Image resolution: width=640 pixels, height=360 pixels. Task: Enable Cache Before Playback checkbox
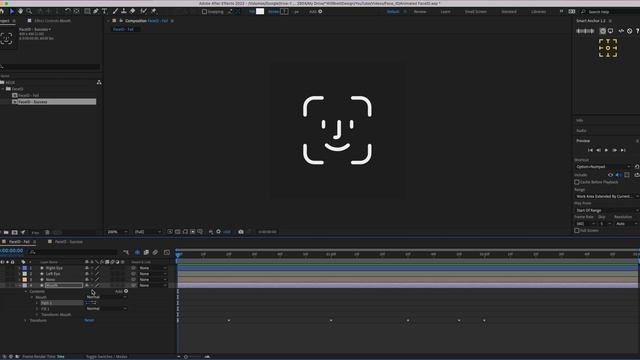pos(577,182)
